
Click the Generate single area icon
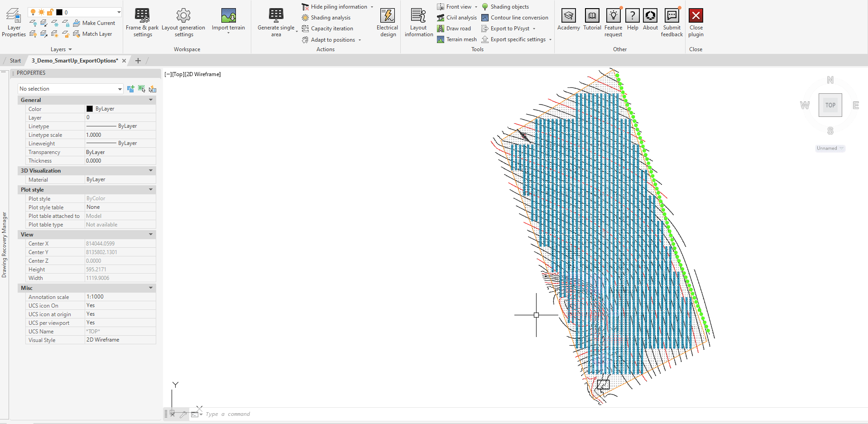pyautogui.click(x=276, y=15)
